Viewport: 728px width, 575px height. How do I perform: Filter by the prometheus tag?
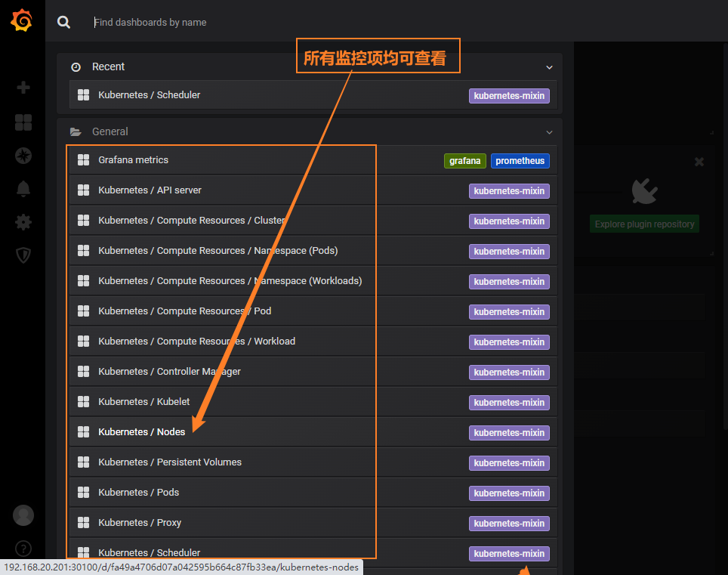pyautogui.click(x=520, y=161)
